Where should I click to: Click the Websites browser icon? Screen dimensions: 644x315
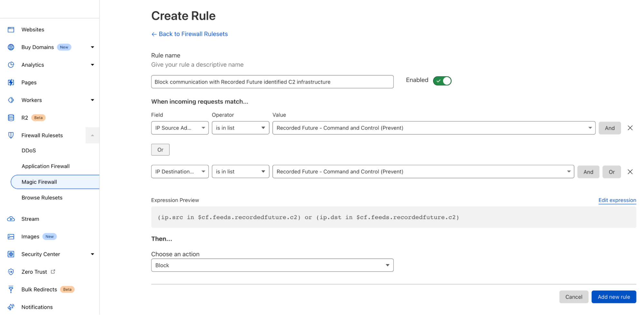[x=11, y=30]
